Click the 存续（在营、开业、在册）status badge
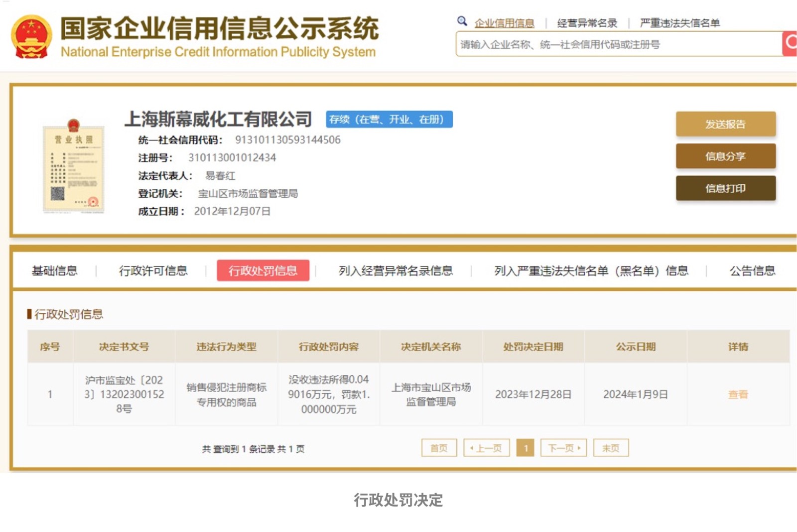 pyautogui.click(x=389, y=120)
